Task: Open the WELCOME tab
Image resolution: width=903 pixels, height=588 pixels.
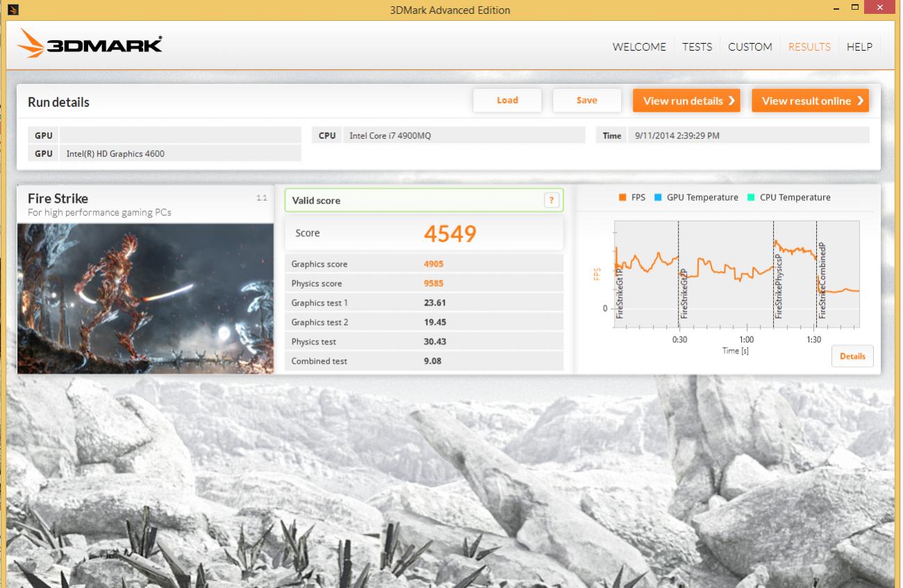Action: pyautogui.click(x=639, y=47)
